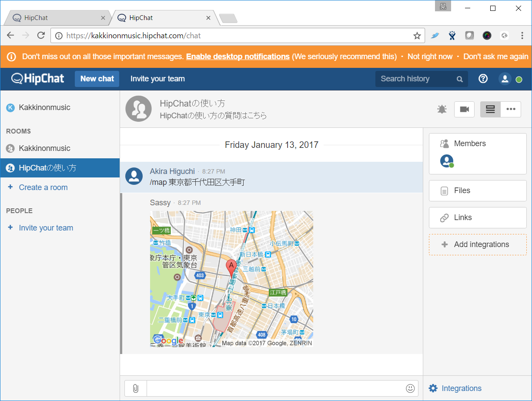Click the green online status dot in the header
The image size is (532, 401).
[519, 80]
